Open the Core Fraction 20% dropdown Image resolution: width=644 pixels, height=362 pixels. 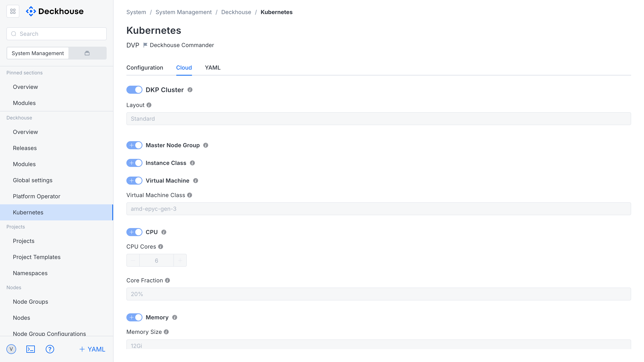point(379,294)
